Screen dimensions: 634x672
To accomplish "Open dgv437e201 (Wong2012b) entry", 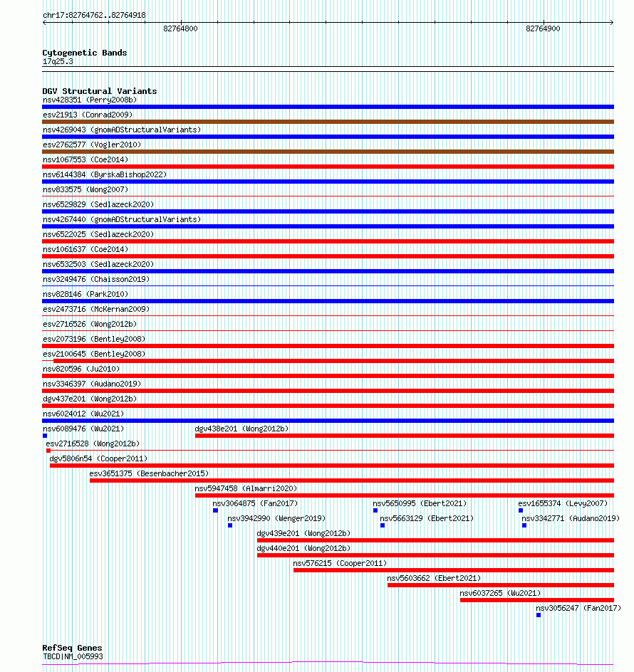I will (x=90, y=399).
